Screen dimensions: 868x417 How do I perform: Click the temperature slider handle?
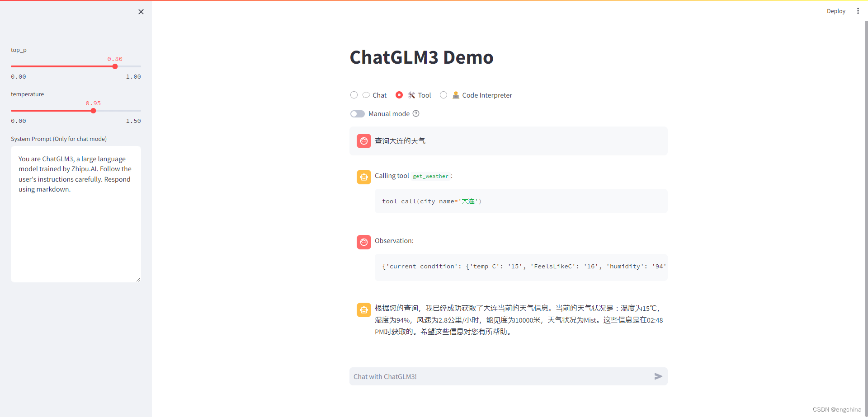click(x=93, y=111)
